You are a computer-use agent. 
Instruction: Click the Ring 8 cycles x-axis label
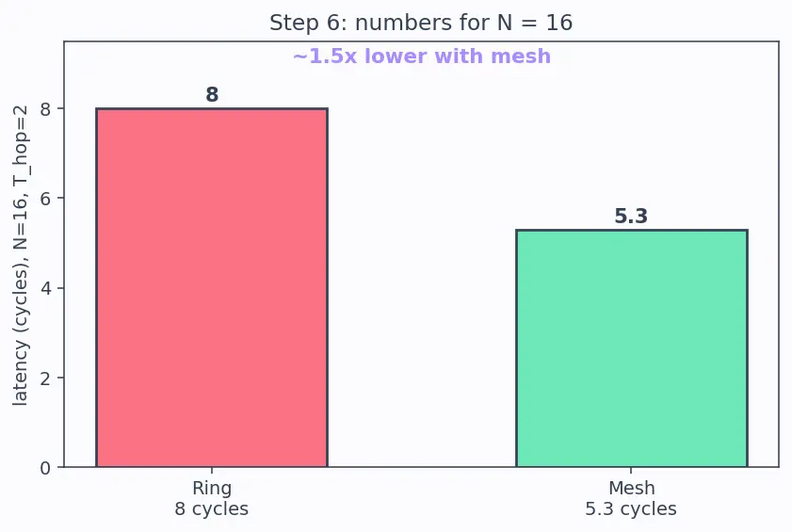212,498
